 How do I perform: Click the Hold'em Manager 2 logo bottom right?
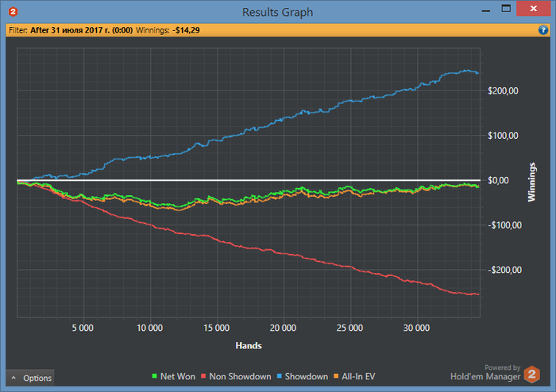(532, 375)
